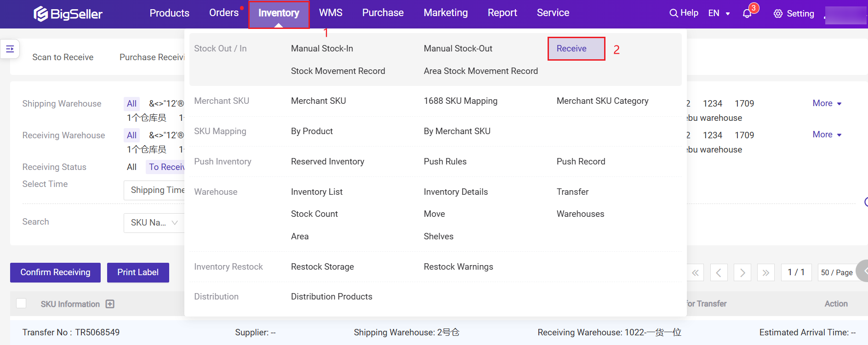
Task: Expand SKU Information plus icon
Action: 110,304
